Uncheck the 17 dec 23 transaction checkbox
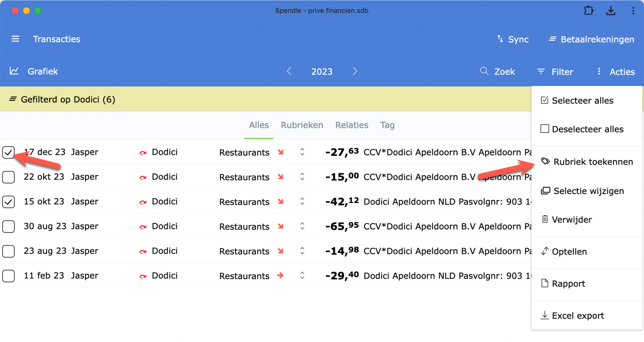 tap(8, 152)
